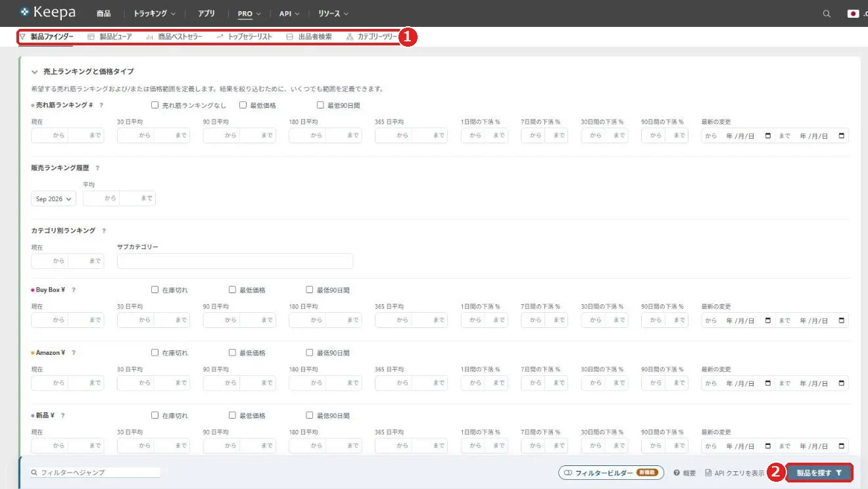Enable 最低90日間 for 新品 ¥
868x489 pixels.
click(x=310, y=415)
